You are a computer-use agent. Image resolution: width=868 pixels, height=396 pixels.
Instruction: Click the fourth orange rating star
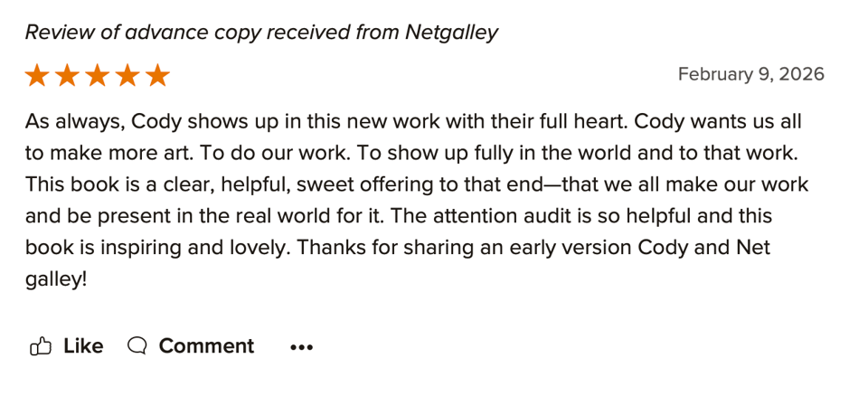point(127,75)
